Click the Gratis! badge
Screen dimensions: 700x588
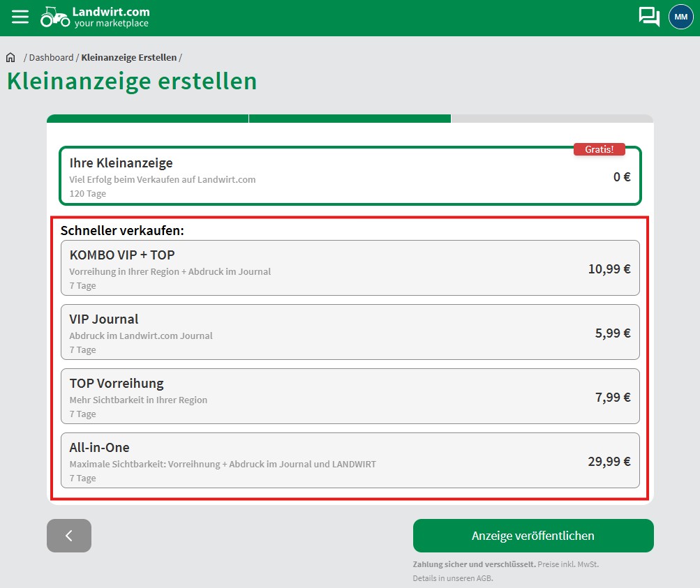pyautogui.click(x=599, y=149)
